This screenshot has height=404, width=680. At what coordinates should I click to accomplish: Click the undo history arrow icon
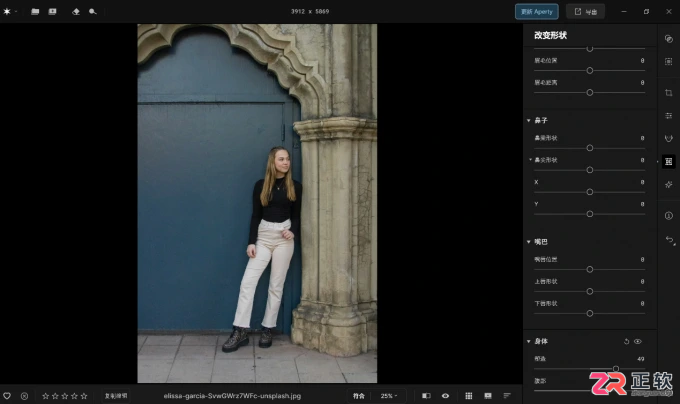(x=670, y=240)
